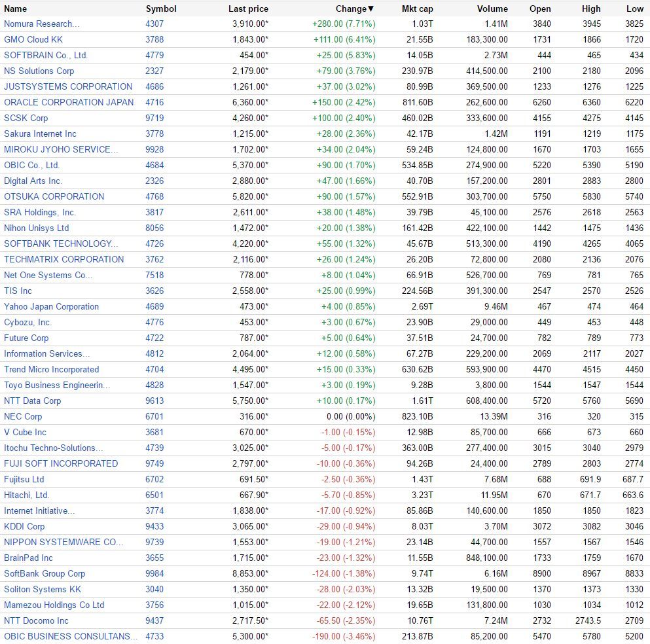The height and width of the screenshot is (644, 650).
Task: Open MIROKU JYOHO SERVICE link
Action: (x=61, y=150)
